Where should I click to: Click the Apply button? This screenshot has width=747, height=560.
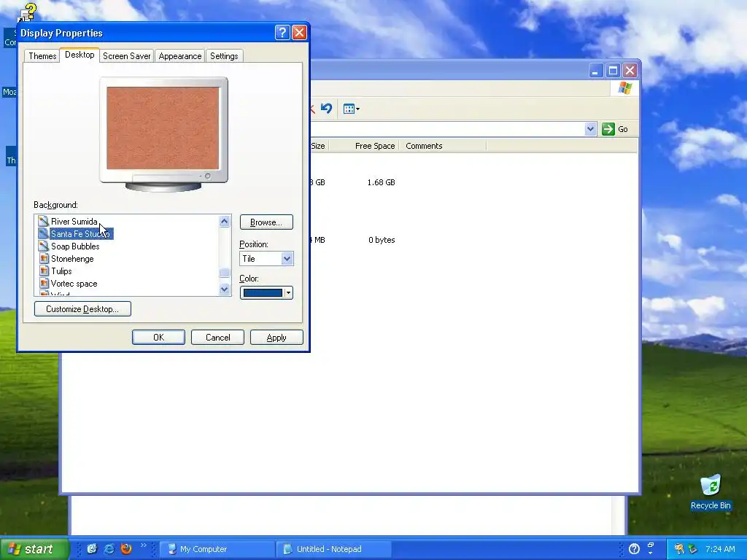click(x=276, y=337)
